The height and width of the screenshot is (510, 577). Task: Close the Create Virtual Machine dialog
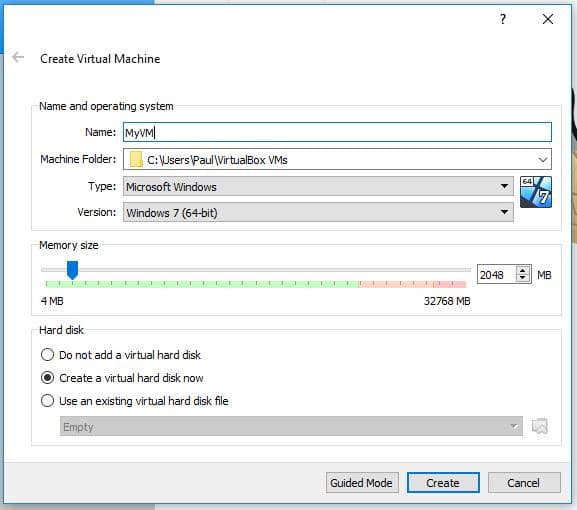[x=548, y=19]
